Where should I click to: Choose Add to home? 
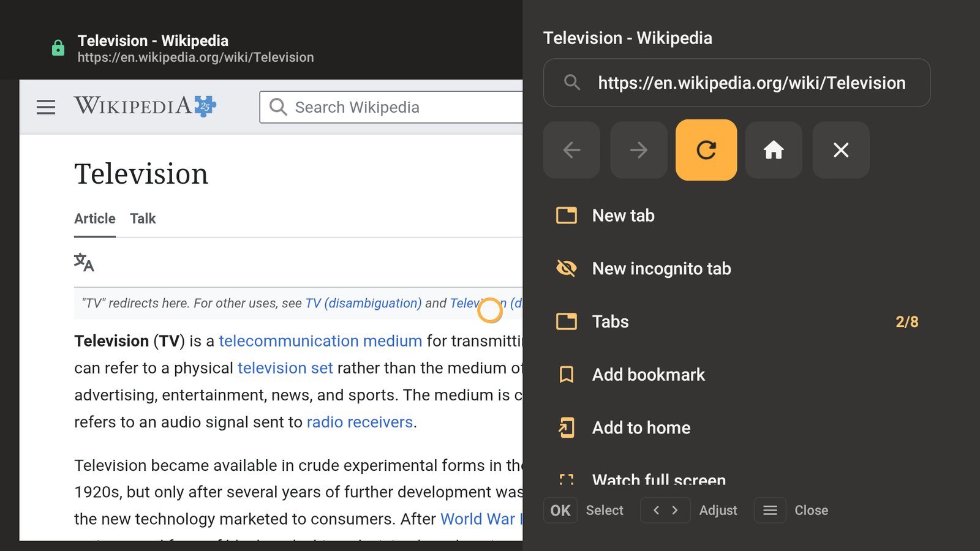(x=737, y=427)
